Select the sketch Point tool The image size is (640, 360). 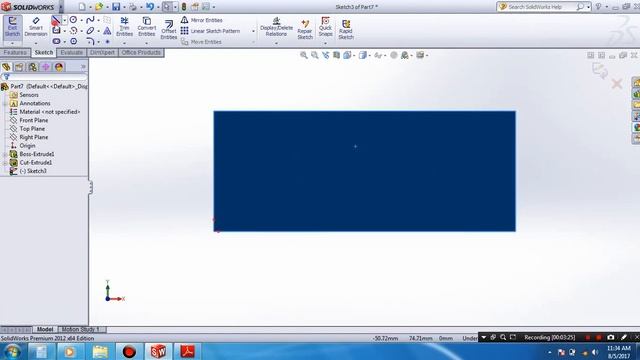(107, 42)
